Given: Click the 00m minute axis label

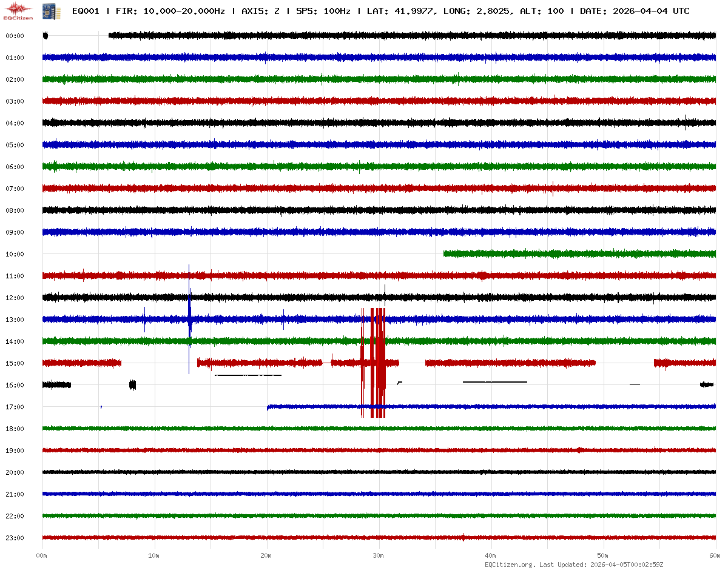Looking at the screenshot, I should 42,555.
